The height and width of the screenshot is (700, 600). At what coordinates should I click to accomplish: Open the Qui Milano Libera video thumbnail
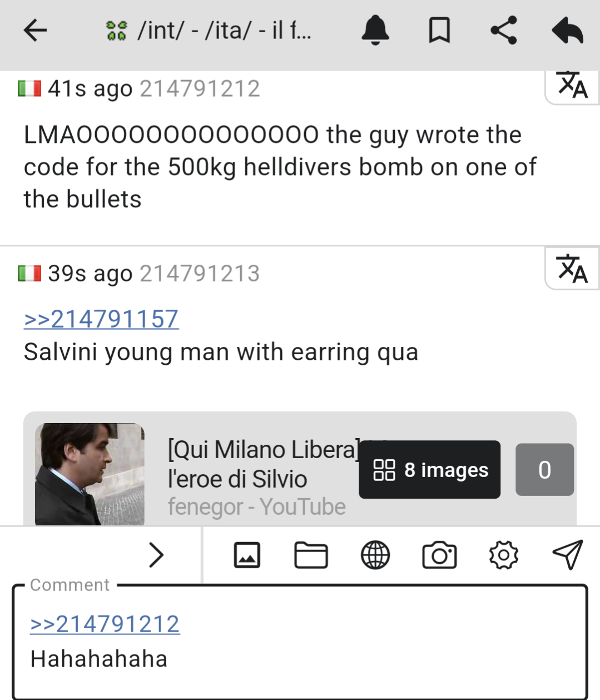[90, 474]
